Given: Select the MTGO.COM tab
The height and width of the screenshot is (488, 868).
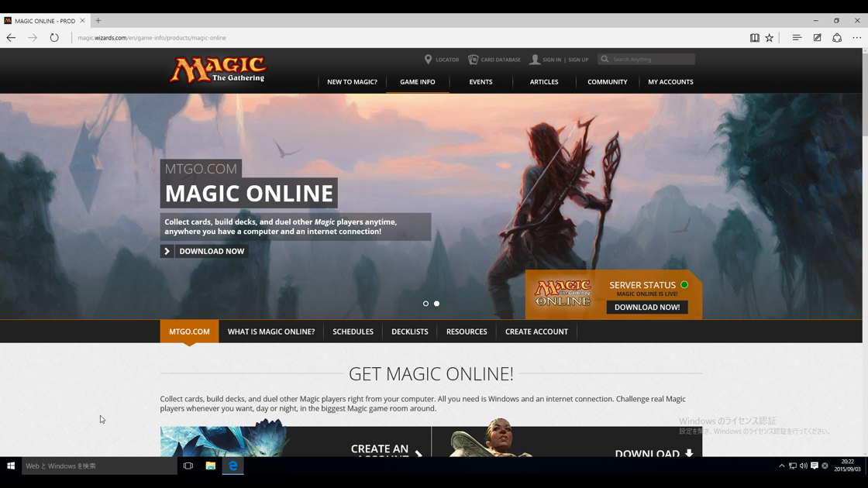Looking at the screenshot, I should (189, 332).
